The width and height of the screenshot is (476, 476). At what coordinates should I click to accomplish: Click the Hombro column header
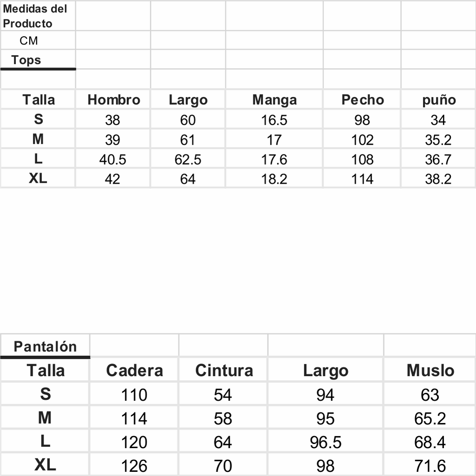point(113,99)
